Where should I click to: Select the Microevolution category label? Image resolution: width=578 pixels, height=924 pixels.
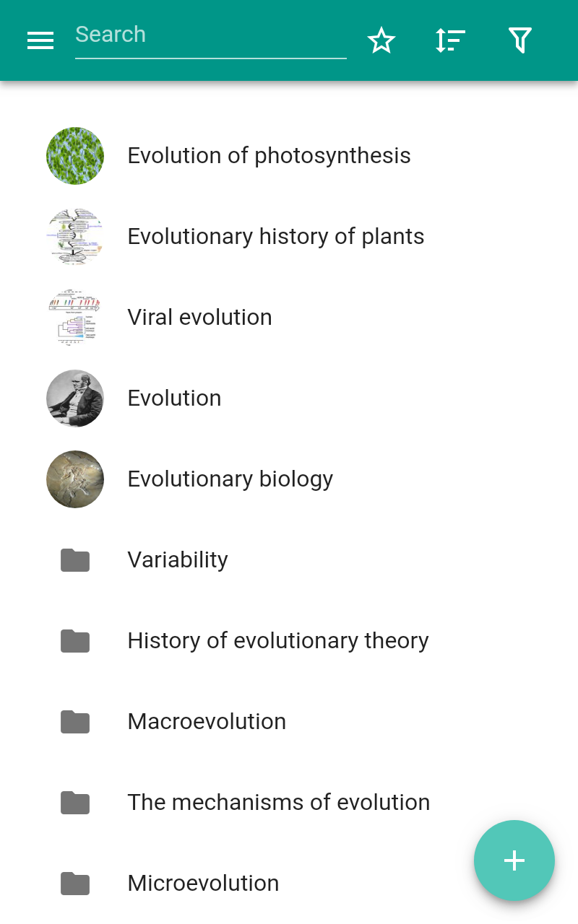click(203, 884)
